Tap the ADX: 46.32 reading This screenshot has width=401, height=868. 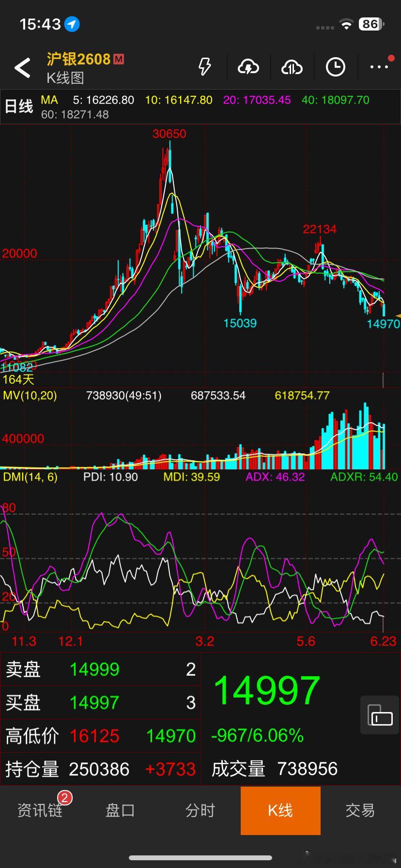[275, 477]
